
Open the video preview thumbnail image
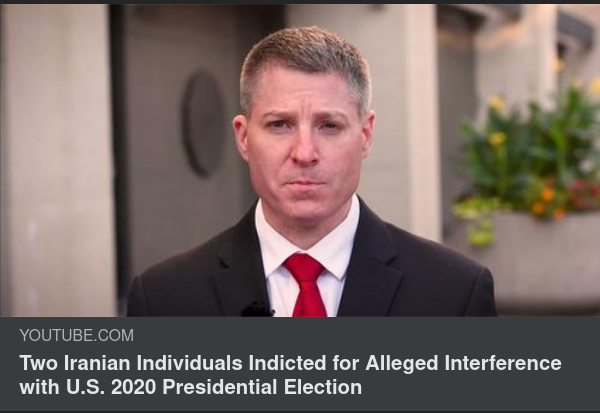point(300,160)
